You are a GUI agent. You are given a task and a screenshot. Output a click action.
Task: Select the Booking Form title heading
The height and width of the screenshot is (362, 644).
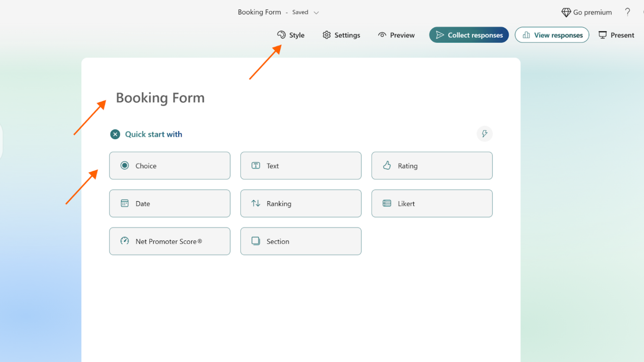[x=160, y=98]
